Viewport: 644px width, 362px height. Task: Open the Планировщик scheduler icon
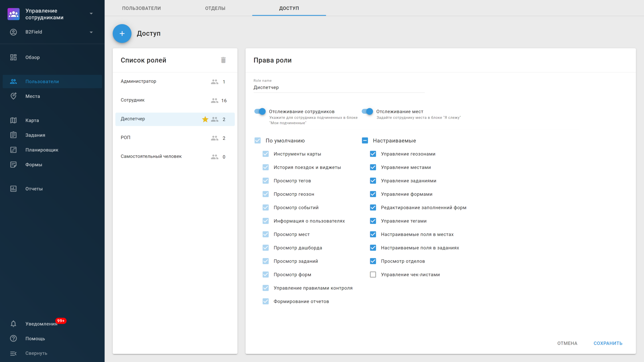13,150
